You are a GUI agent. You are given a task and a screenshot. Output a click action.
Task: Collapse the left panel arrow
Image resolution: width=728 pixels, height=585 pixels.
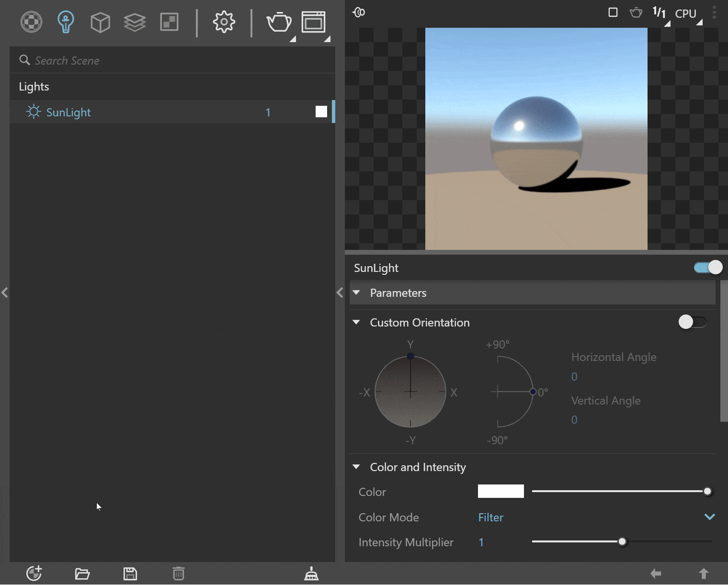tap(5, 292)
